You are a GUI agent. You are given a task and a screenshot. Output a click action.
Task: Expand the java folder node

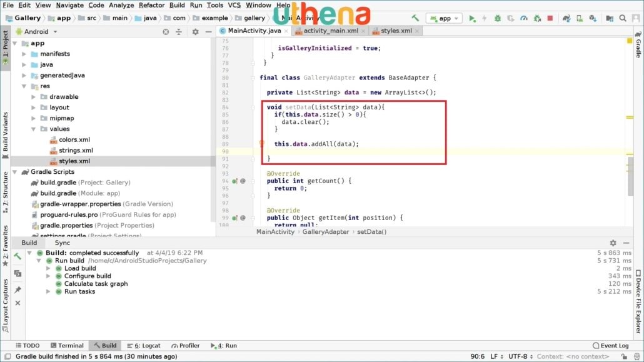click(24, 64)
